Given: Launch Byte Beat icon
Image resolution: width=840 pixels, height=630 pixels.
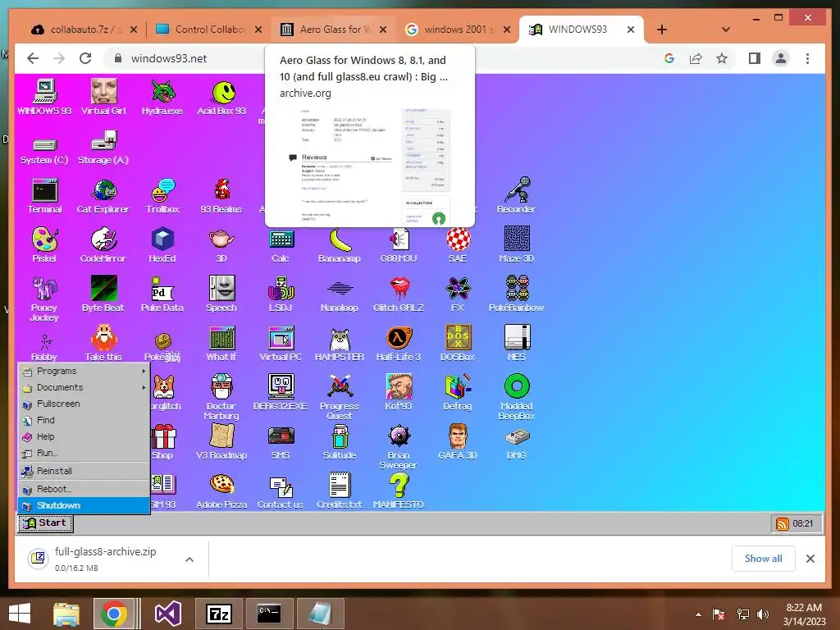Looking at the screenshot, I should [x=103, y=294].
